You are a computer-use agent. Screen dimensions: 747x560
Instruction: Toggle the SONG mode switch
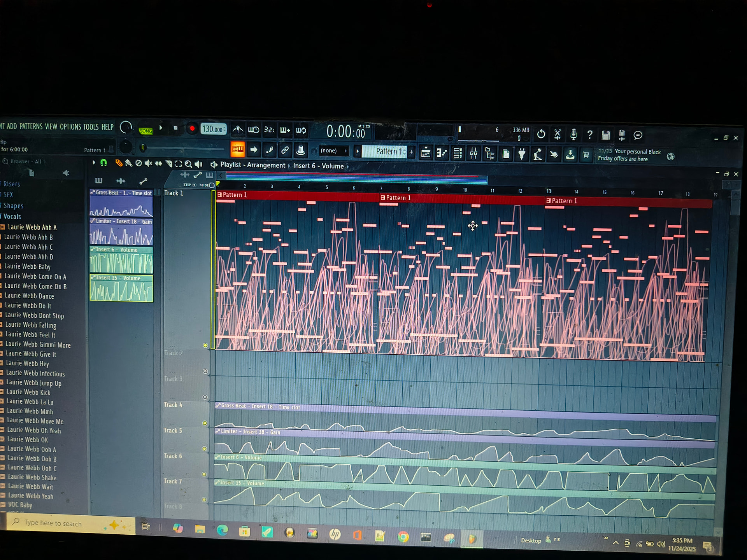click(x=146, y=131)
